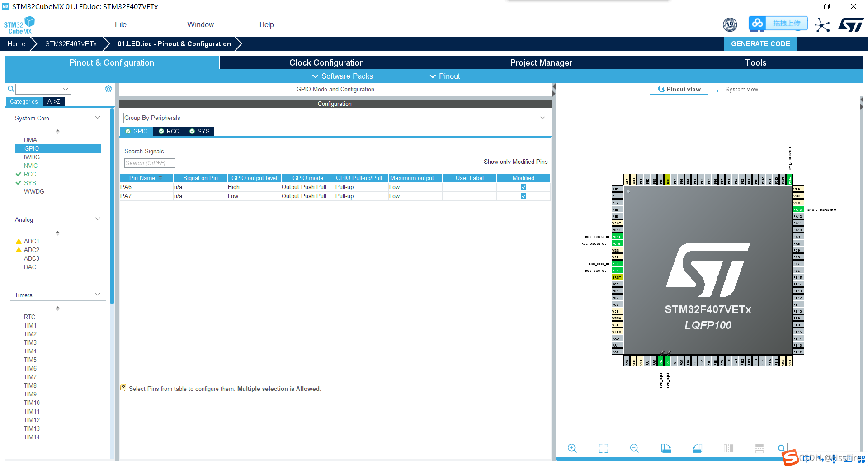
Task: Zoom out of the chip pinout view
Action: [x=634, y=448]
